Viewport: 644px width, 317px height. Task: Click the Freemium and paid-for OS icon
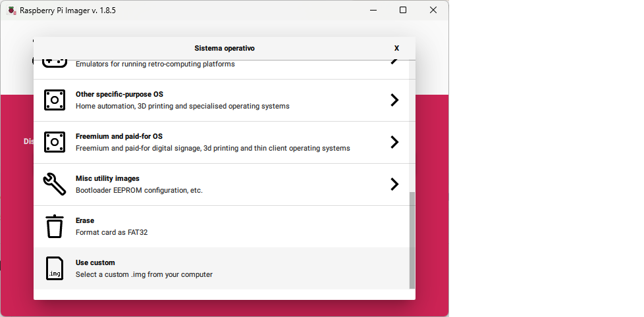pos(55,142)
